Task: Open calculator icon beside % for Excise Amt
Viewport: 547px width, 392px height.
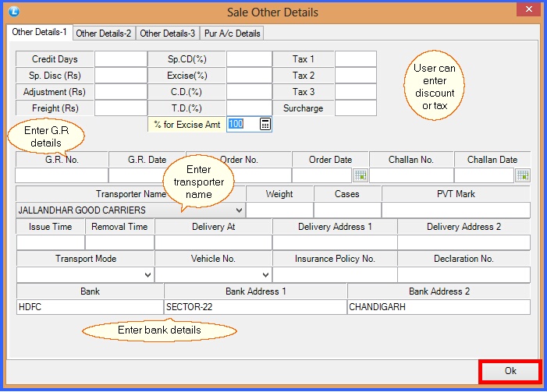Action: tap(265, 124)
